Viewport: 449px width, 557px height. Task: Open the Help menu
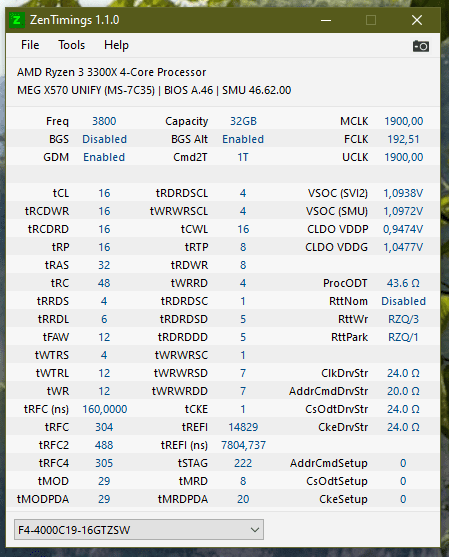[116, 45]
